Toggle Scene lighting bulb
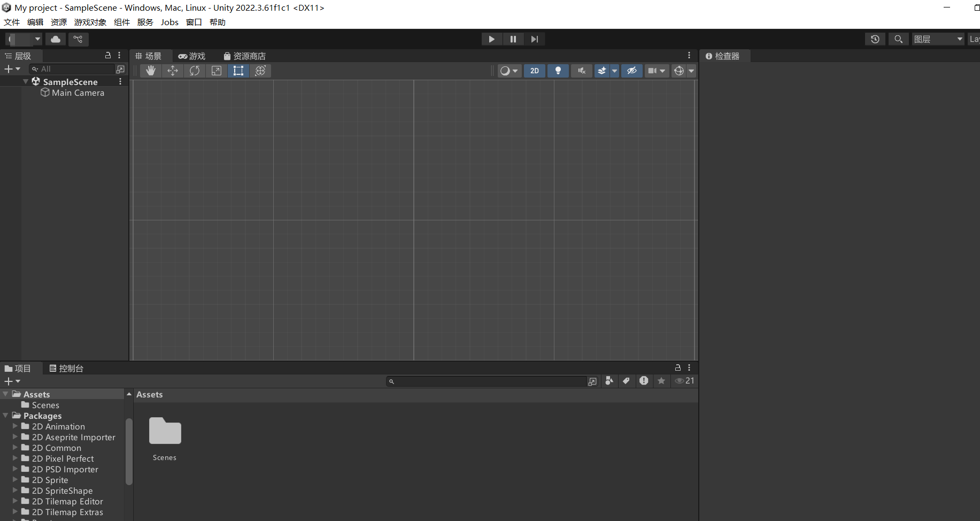The width and height of the screenshot is (980, 521). pyautogui.click(x=558, y=71)
